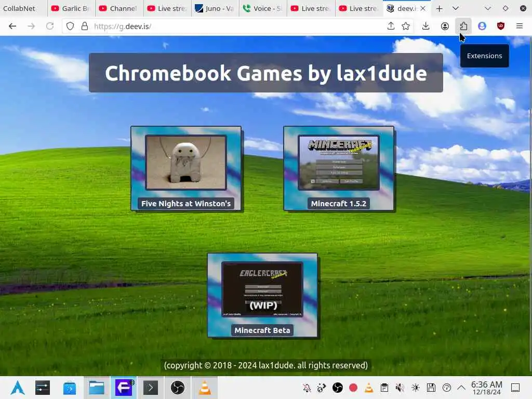The width and height of the screenshot is (532, 399).
Task: Open the Extensions toolbar button
Action: (x=463, y=26)
